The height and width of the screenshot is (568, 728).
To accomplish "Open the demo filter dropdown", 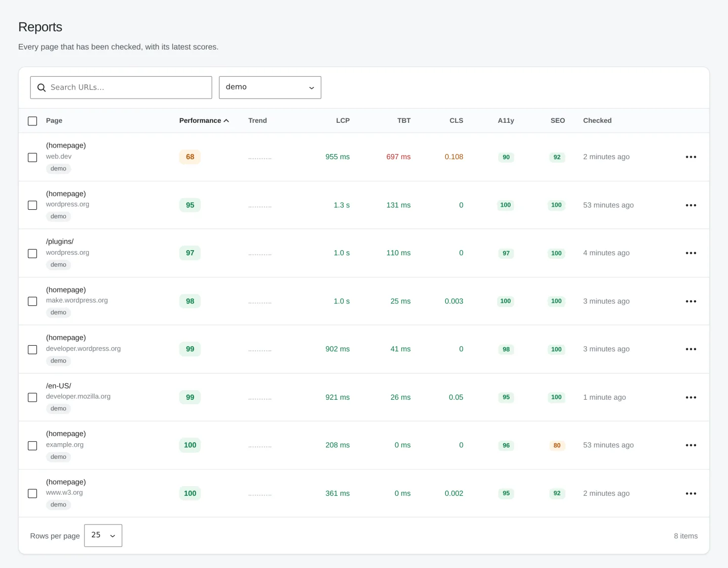I will tap(270, 87).
